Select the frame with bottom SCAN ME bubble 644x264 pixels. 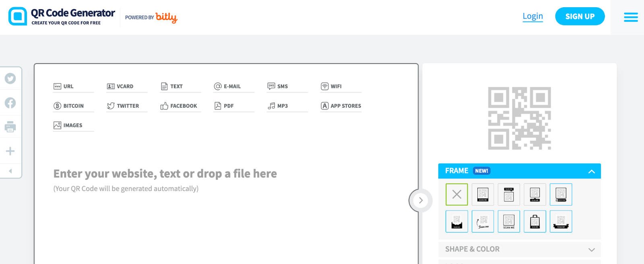[535, 194]
